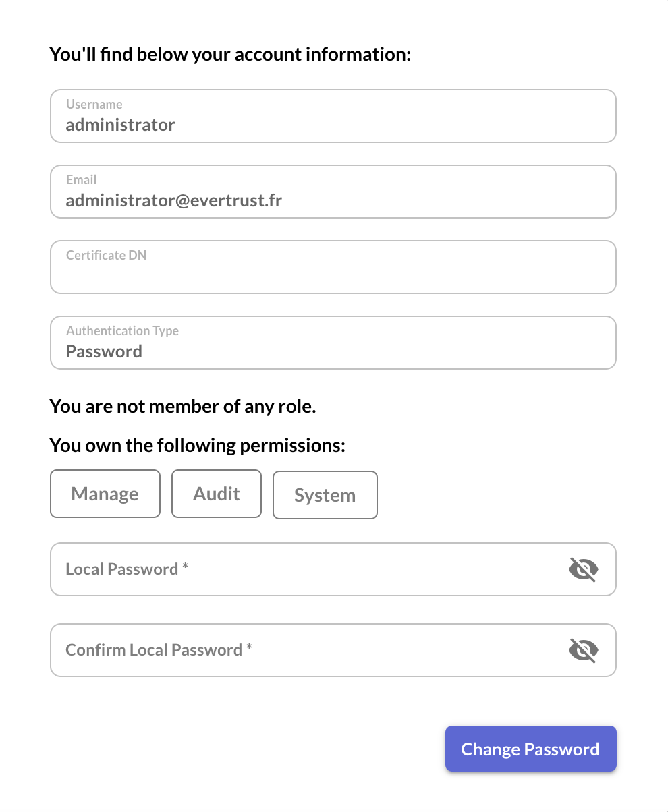The height and width of the screenshot is (812, 668).
Task: Click the permissions section heading
Action: tap(197, 445)
